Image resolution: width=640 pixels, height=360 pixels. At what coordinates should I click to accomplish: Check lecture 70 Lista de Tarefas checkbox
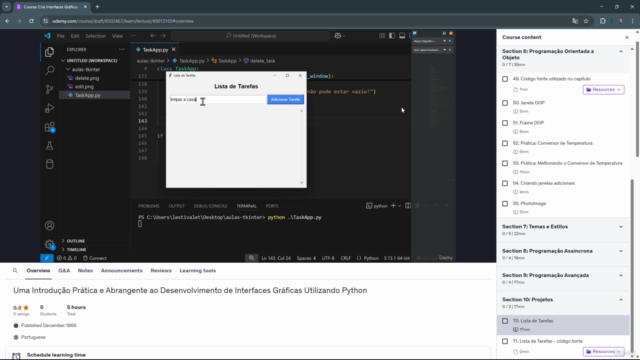point(505,321)
